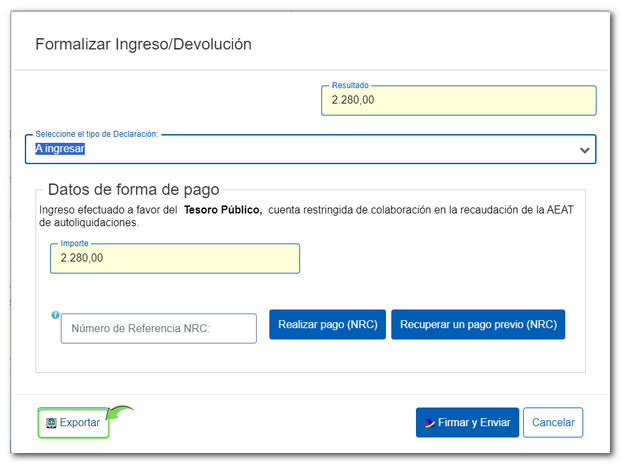This screenshot has width=621, height=464.
Task: Click the green arrow pointing at Exportar
Action: pyautogui.click(x=120, y=412)
